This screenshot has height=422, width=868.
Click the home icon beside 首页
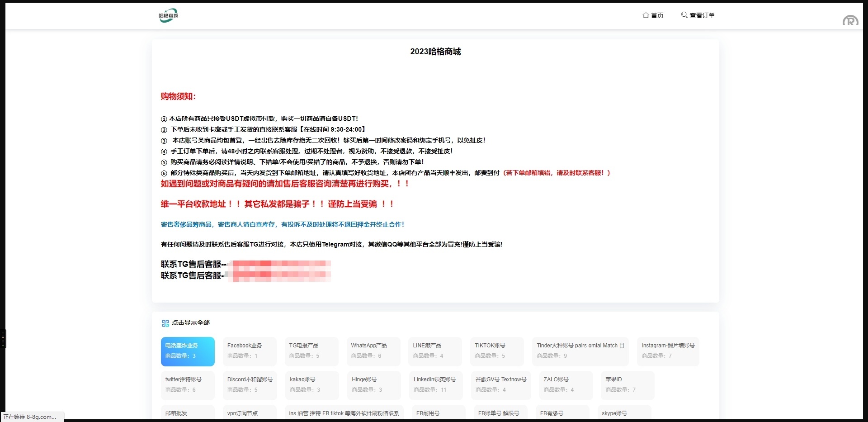646,15
